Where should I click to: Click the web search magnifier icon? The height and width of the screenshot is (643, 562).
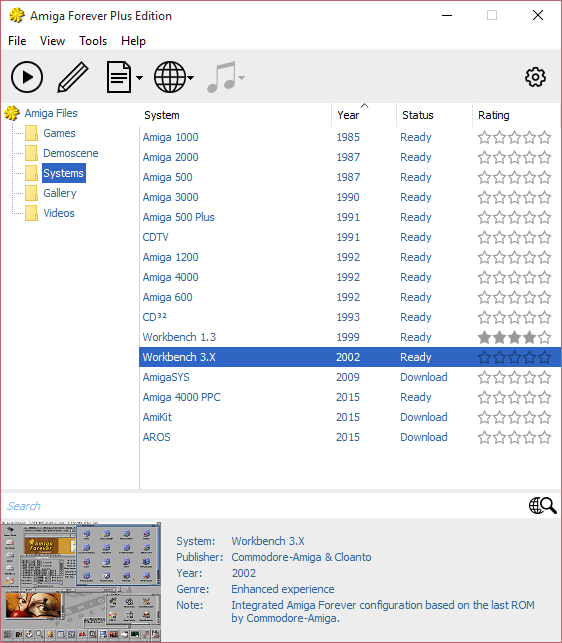click(542, 506)
